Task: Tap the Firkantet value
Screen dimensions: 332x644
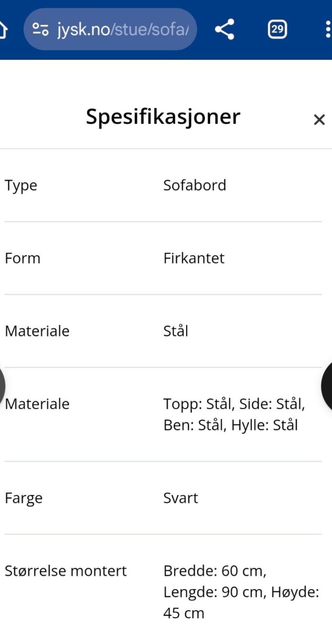Action: (194, 258)
